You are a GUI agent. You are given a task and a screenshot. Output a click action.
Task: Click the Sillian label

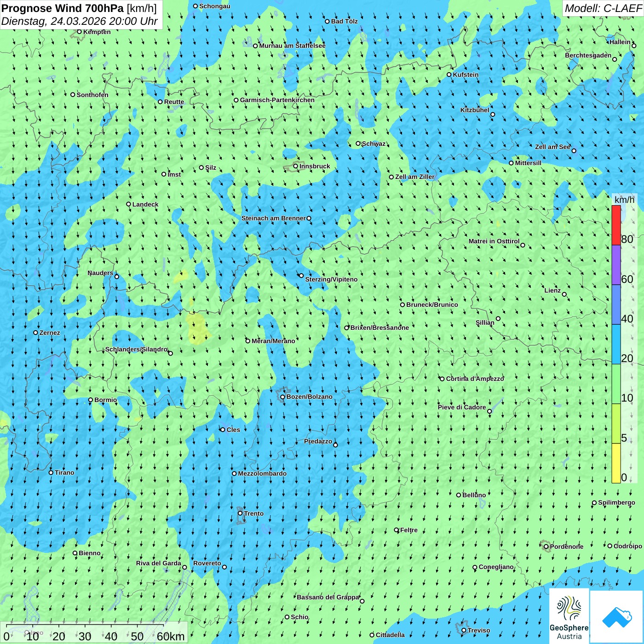coord(485,322)
